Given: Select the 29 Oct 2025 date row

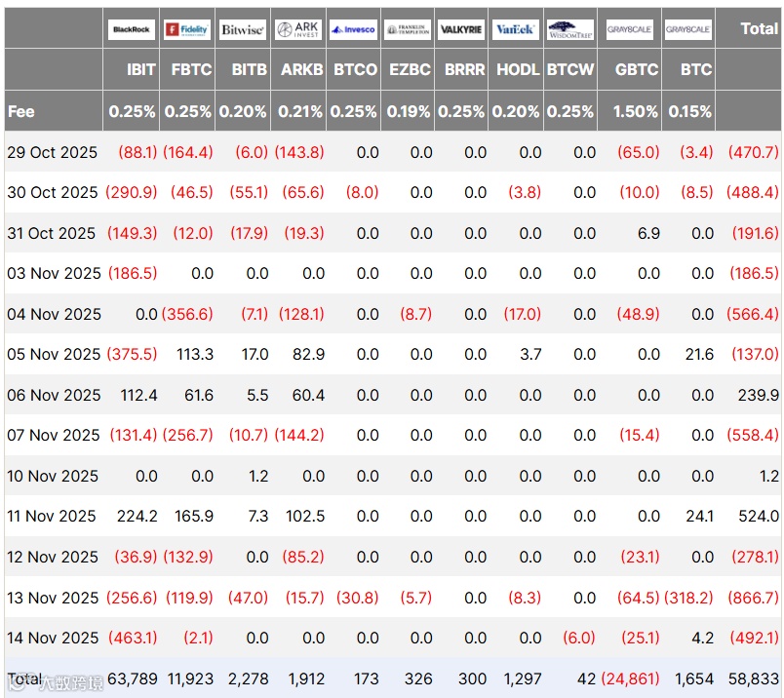Looking at the screenshot, I should [x=393, y=152].
